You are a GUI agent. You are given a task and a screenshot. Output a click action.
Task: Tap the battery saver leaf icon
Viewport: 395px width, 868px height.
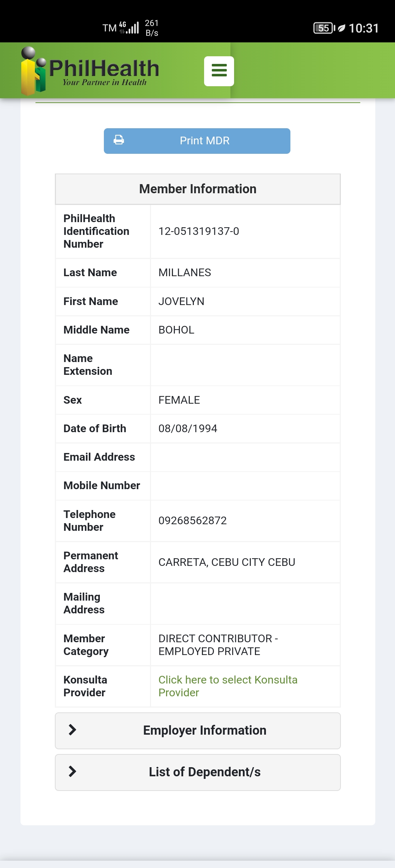pyautogui.click(x=342, y=28)
